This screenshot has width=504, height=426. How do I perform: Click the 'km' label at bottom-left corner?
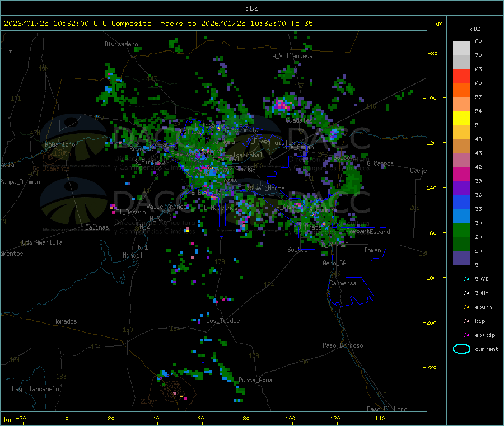tap(8, 420)
